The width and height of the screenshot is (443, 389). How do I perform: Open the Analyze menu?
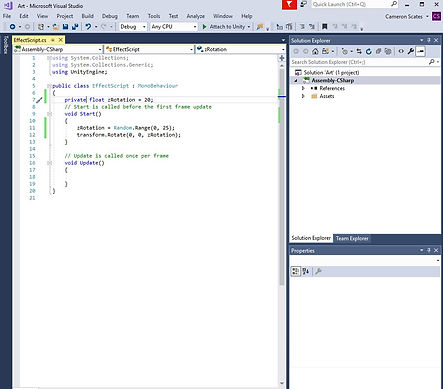[x=195, y=16]
